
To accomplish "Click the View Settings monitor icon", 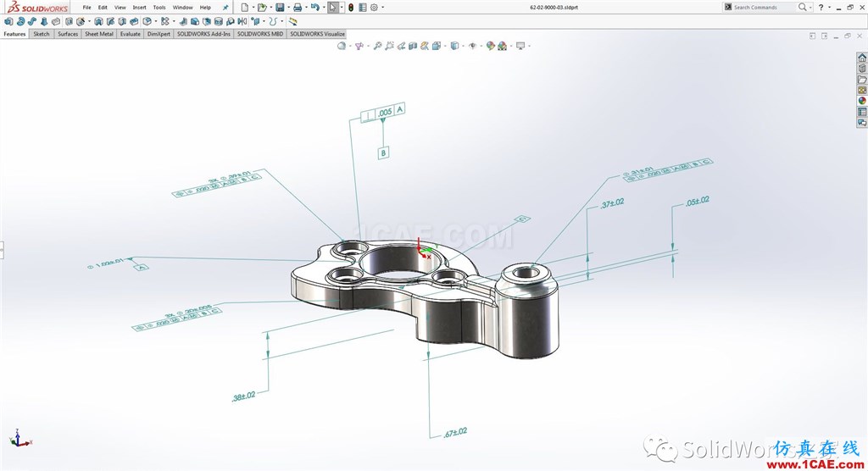I will [x=520, y=46].
